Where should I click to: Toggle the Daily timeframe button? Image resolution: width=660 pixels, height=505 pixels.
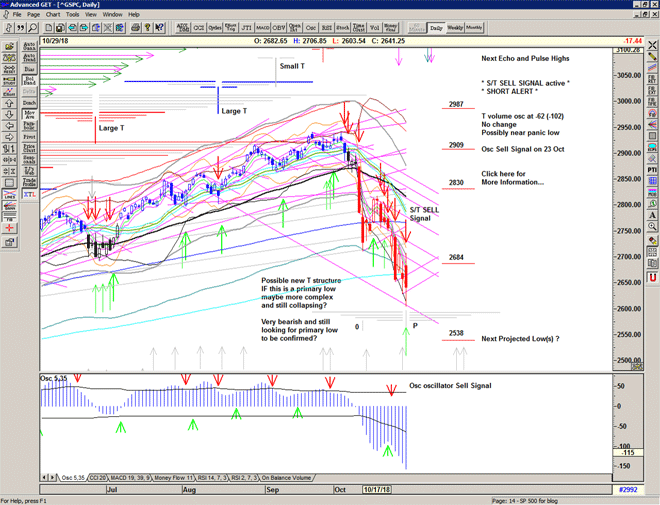pyautogui.click(x=436, y=28)
